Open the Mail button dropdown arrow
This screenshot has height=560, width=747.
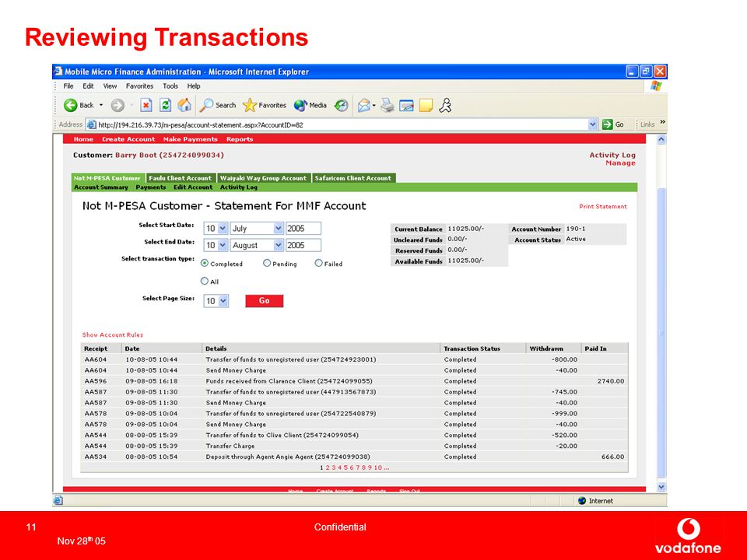point(374,105)
